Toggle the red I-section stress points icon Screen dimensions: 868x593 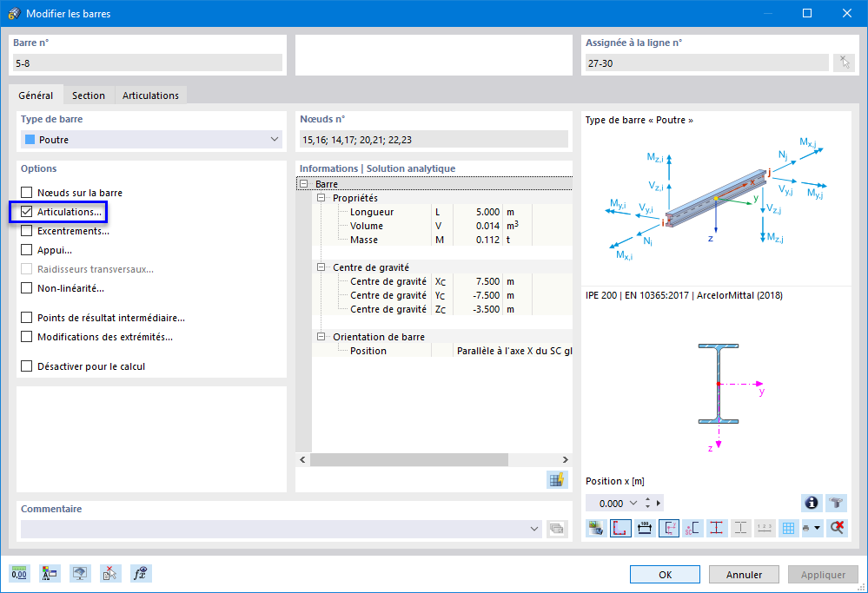[716, 528]
